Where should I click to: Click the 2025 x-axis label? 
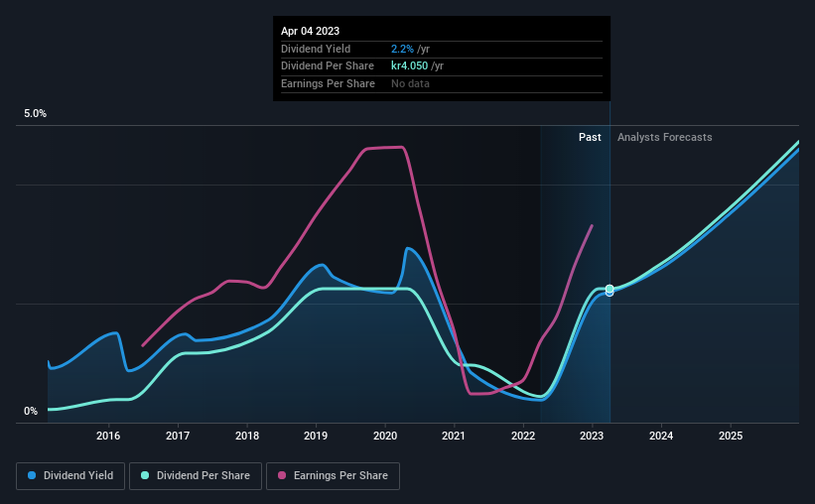click(x=731, y=436)
